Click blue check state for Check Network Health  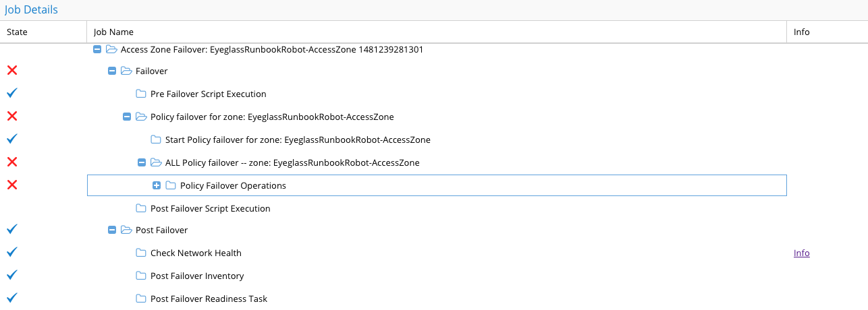point(11,252)
